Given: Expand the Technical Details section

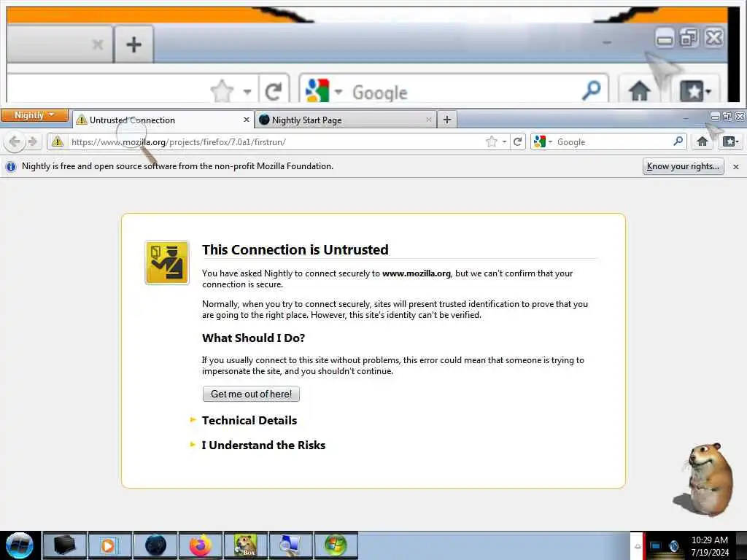Looking at the screenshot, I should 249,421.
